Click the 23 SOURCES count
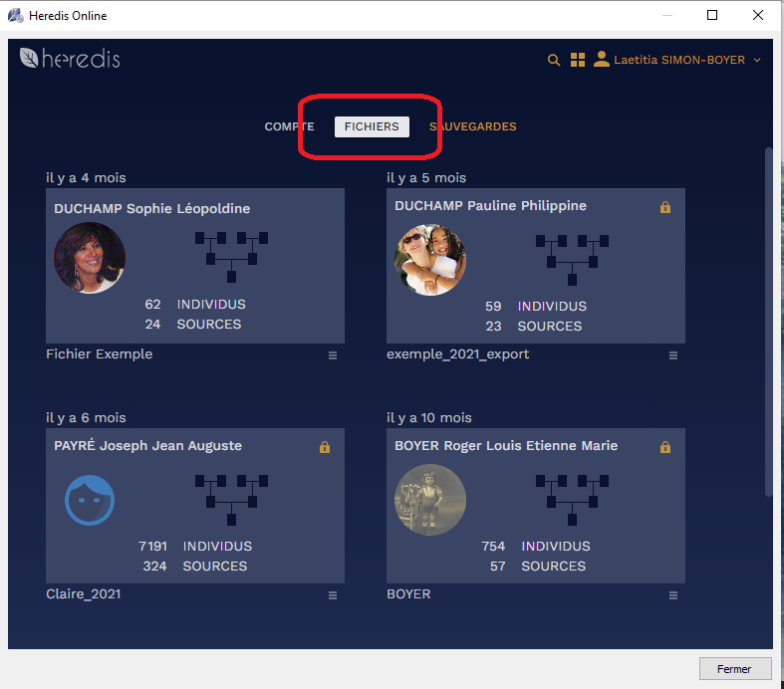784x689 pixels. (534, 327)
